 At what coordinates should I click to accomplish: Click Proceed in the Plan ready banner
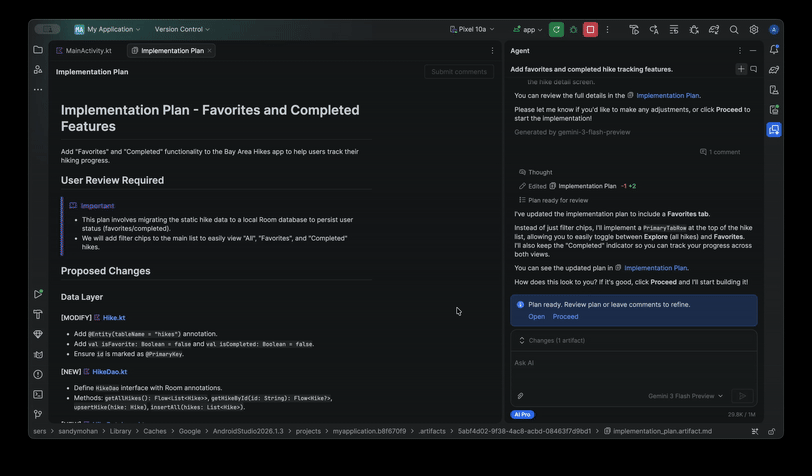coord(566,316)
